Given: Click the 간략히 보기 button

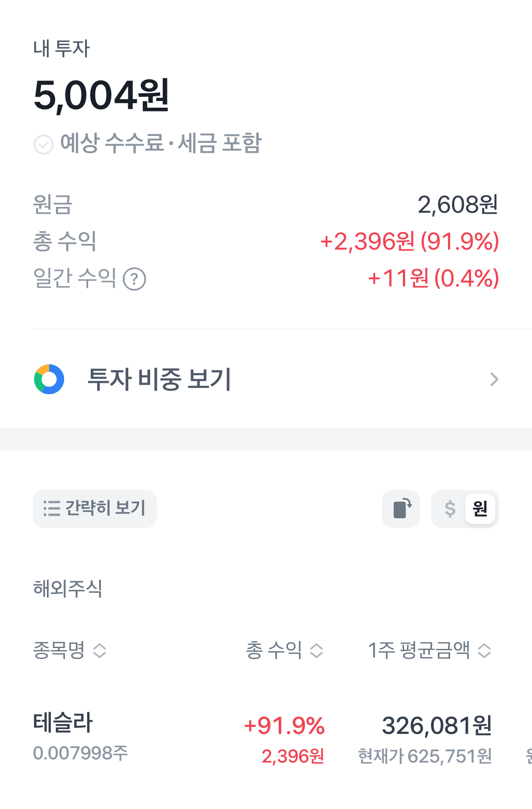Looking at the screenshot, I should click(95, 508).
